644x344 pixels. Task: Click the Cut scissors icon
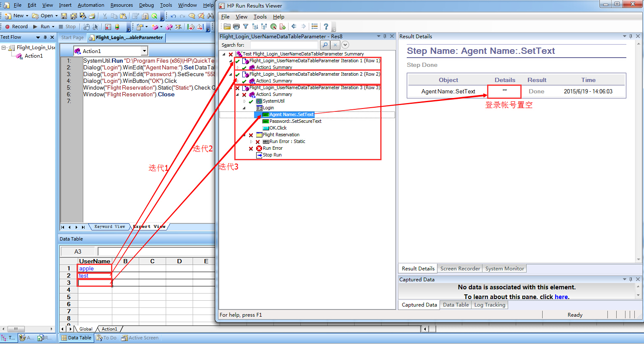105,16
